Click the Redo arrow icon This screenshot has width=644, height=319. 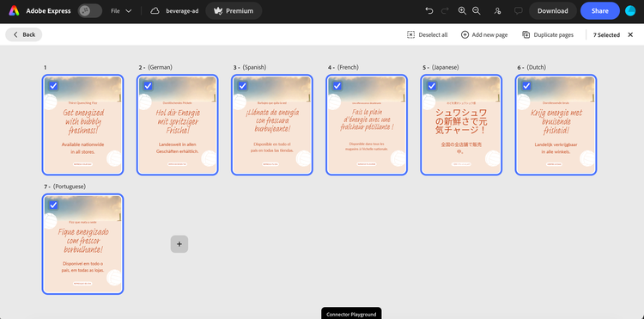click(445, 11)
